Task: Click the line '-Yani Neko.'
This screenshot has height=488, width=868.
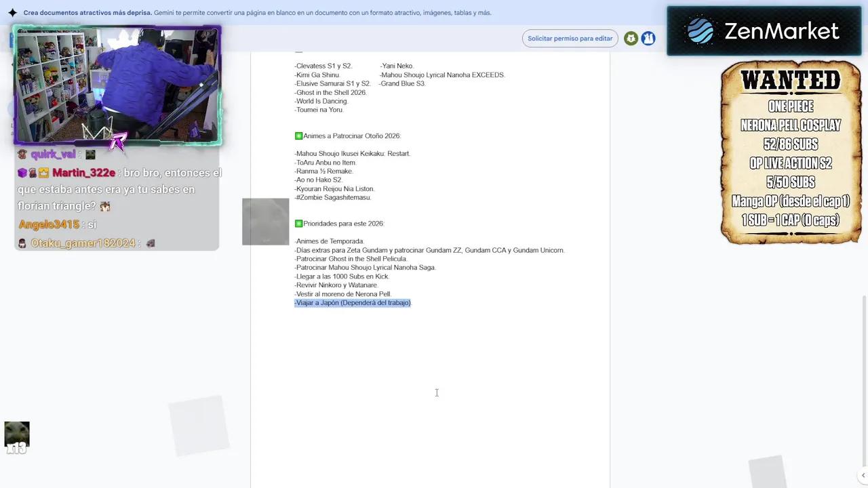Action: (397, 66)
